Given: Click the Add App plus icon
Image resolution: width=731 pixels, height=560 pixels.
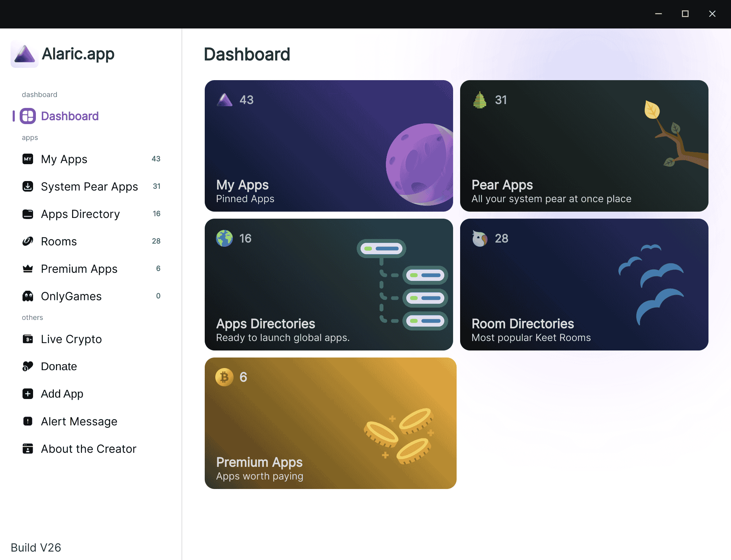Looking at the screenshot, I should pyautogui.click(x=28, y=394).
